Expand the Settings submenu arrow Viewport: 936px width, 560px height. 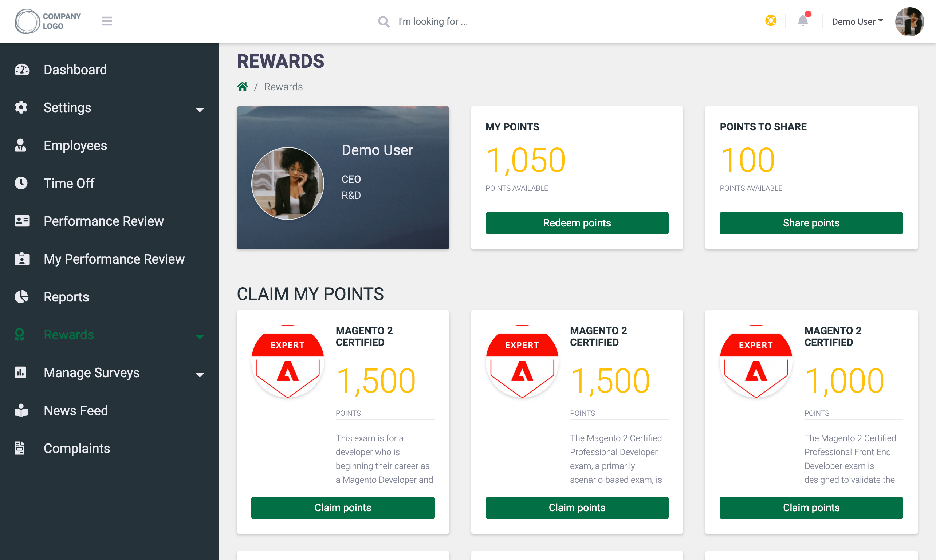pos(200,110)
